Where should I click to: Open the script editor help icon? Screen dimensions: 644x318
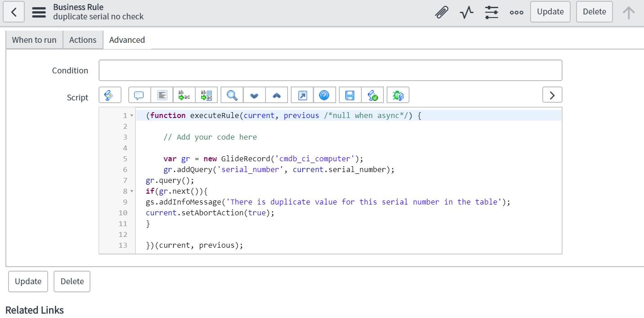[x=324, y=95]
